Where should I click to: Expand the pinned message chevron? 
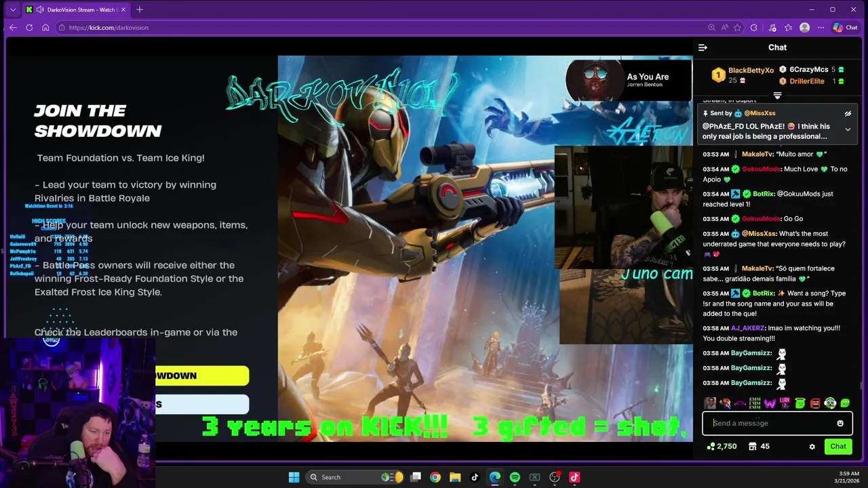coord(848,129)
